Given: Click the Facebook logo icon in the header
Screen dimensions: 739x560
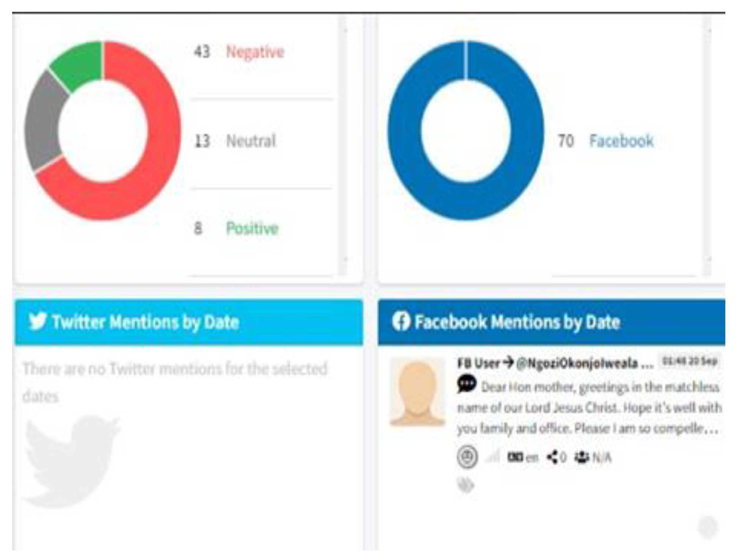Looking at the screenshot, I should pos(401,321).
